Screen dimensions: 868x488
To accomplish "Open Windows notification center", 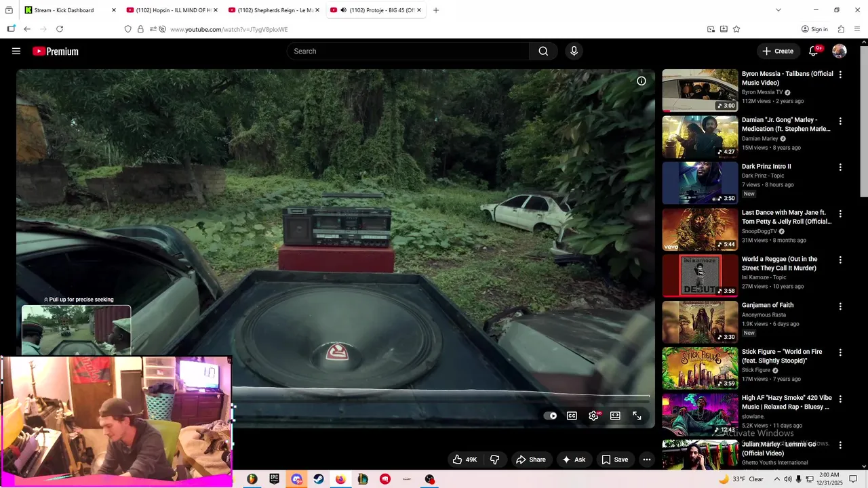I will pos(853,479).
